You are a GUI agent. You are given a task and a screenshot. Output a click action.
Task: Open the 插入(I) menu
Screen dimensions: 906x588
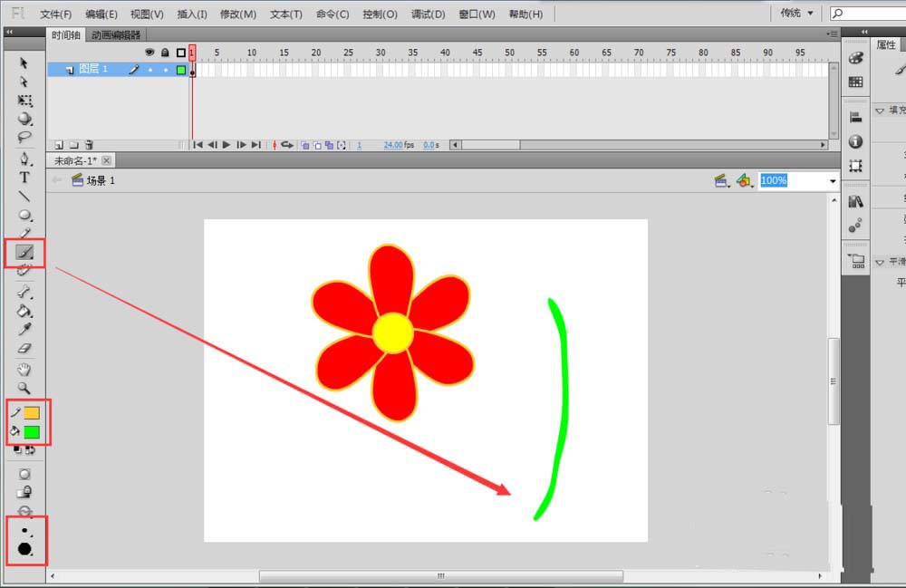tap(192, 14)
